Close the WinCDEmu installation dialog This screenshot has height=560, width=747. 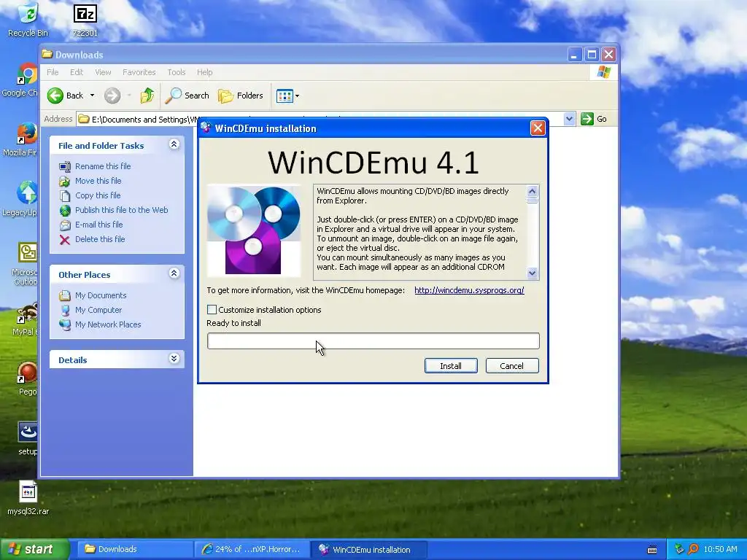point(538,128)
